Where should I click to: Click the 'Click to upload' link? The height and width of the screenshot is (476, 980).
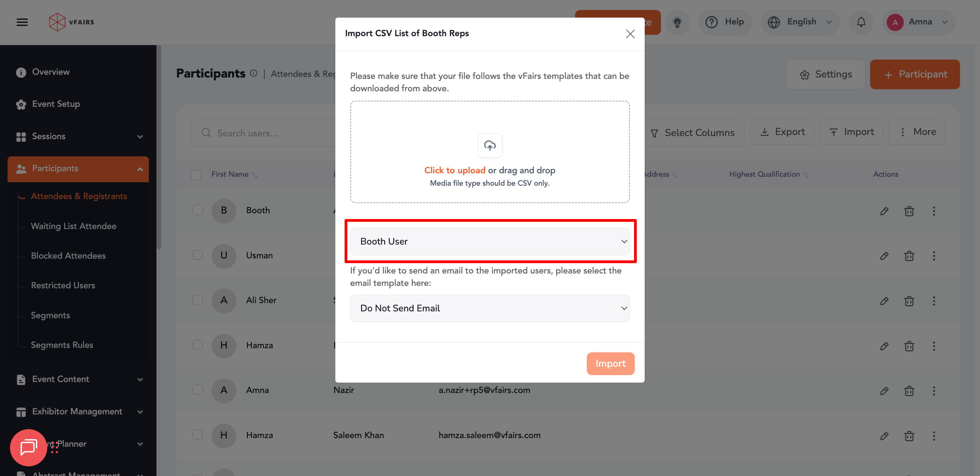tap(455, 170)
